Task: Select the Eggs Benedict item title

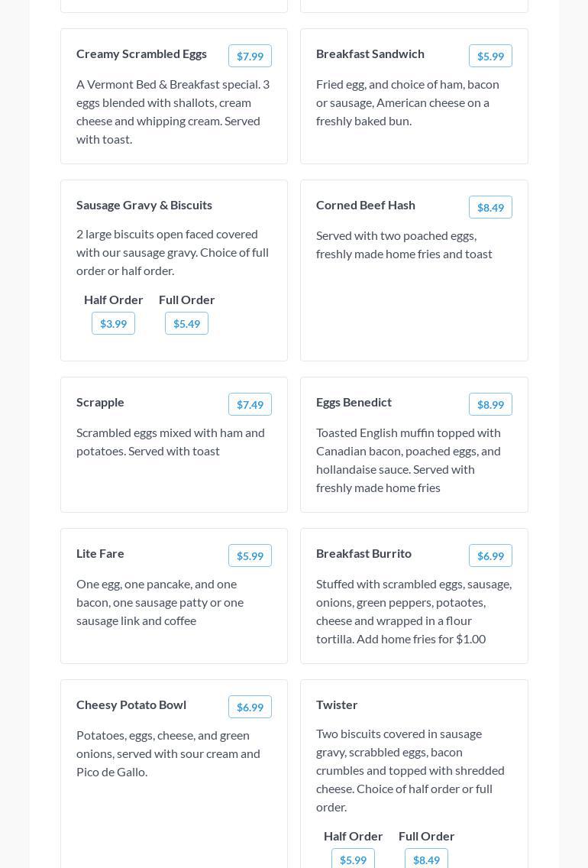Action: (354, 402)
